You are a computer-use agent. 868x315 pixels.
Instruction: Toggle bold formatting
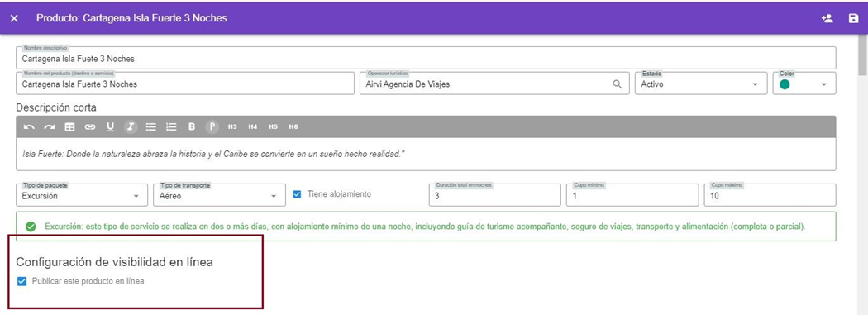click(x=192, y=126)
